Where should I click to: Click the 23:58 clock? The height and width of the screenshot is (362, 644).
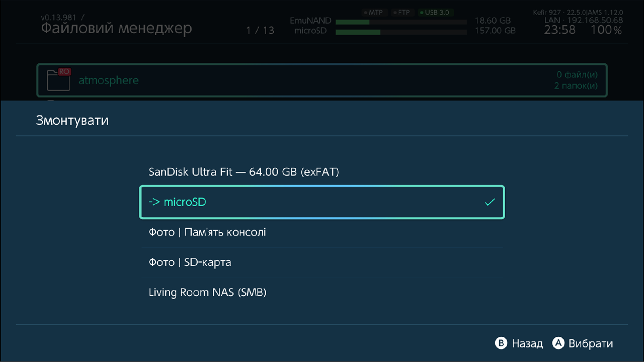pos(559,30)
